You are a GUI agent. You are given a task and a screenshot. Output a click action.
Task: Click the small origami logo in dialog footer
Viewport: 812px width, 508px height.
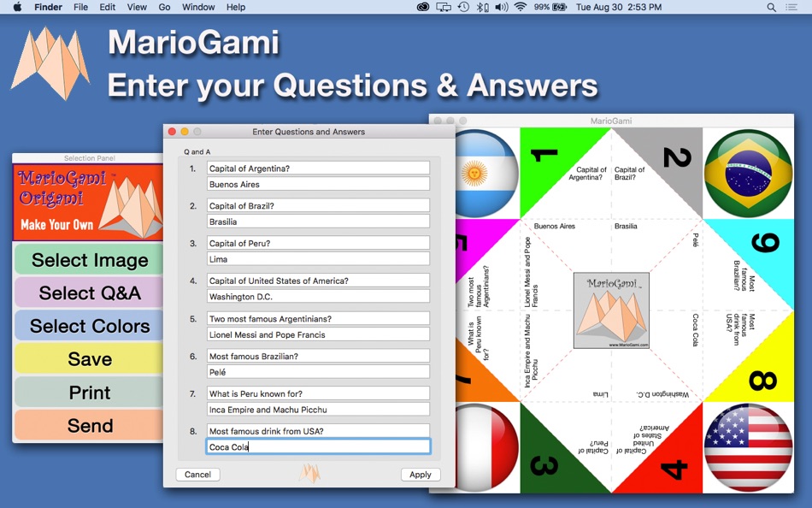click(309, 473)
